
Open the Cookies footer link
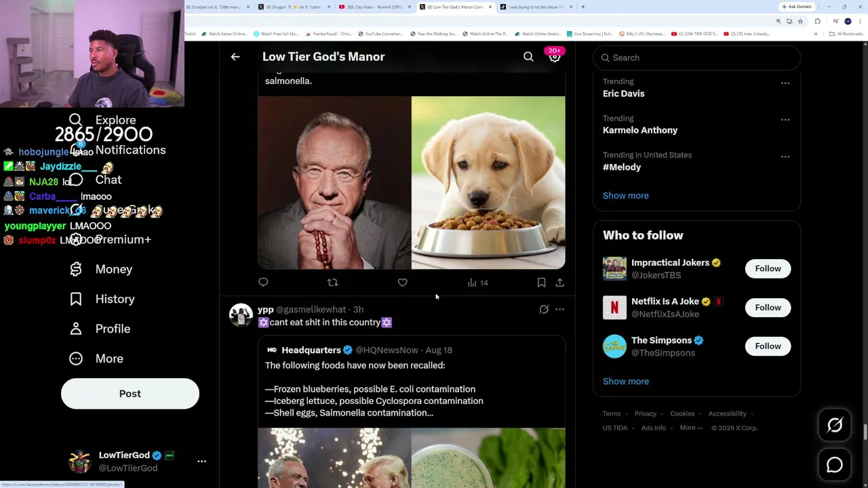pyautogui.click(x=682, y=413)
